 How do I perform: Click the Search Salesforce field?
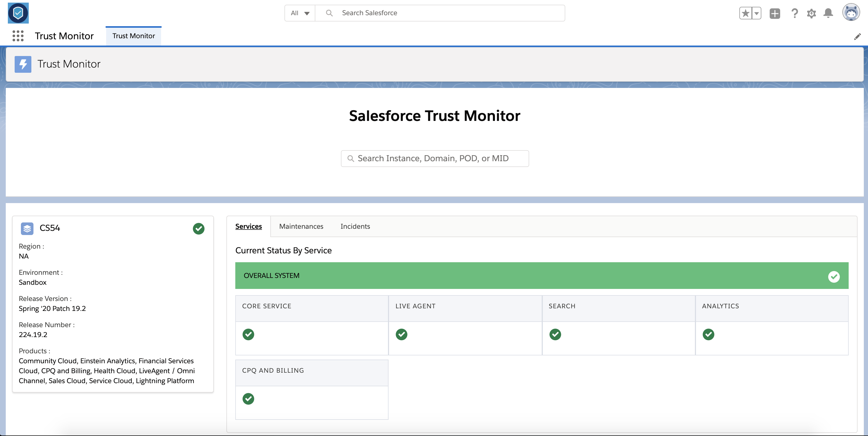(x=438, y=13)
